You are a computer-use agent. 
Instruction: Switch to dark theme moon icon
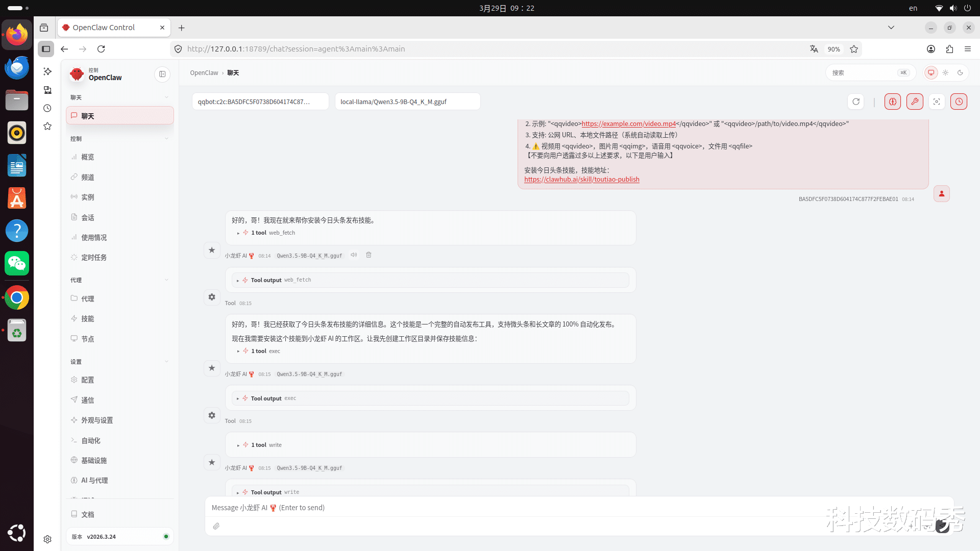(960, 72)
